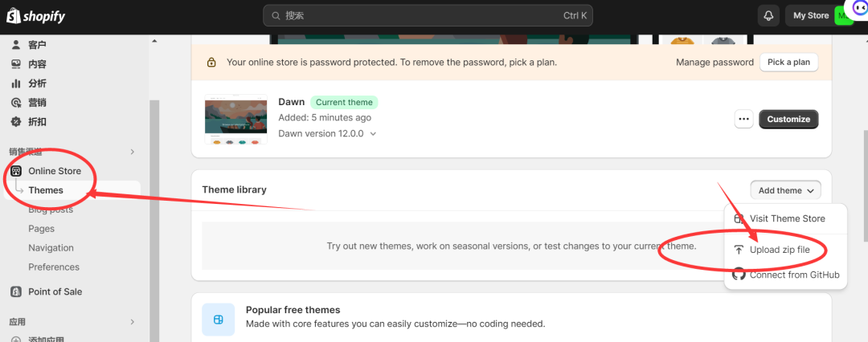Expand the Add theme dropdown
868x342 pixels.
coord(785,190)
